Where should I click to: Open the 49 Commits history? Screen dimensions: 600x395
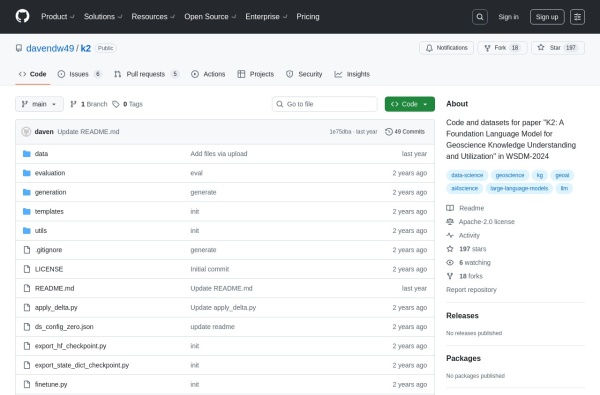(405, 132)
